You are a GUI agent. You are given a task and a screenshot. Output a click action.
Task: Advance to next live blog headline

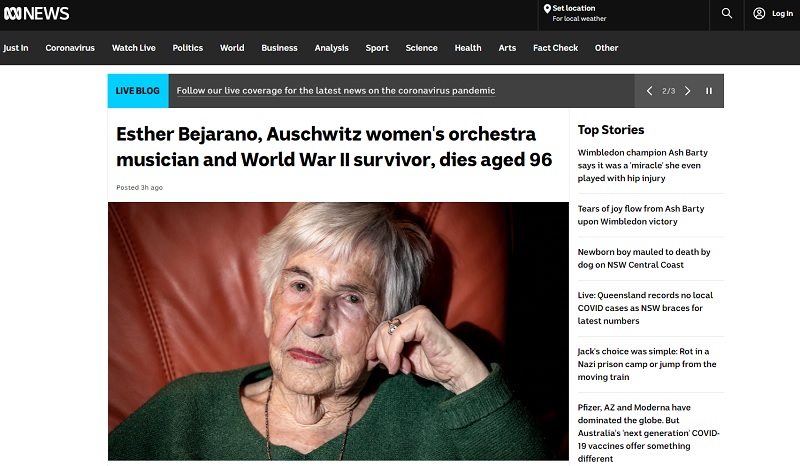[687, 91]
